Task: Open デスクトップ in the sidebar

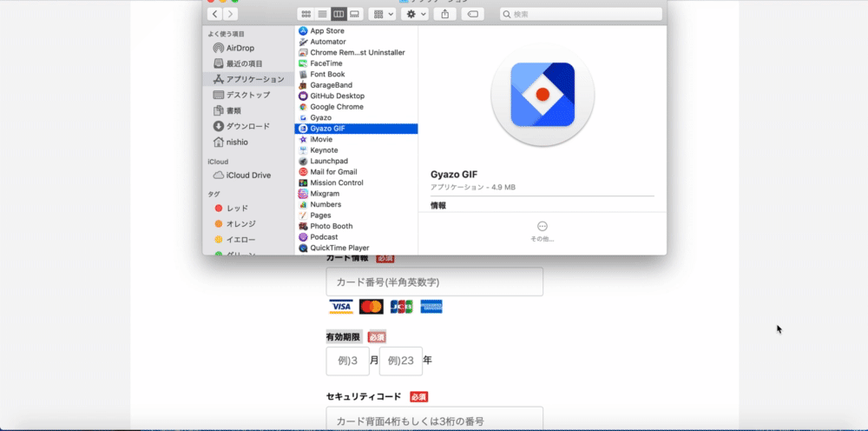Action: [248, 95]
